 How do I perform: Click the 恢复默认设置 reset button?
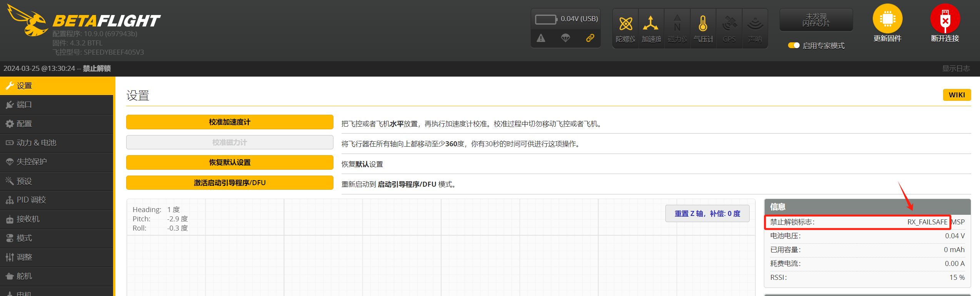(x=230, y=162)
